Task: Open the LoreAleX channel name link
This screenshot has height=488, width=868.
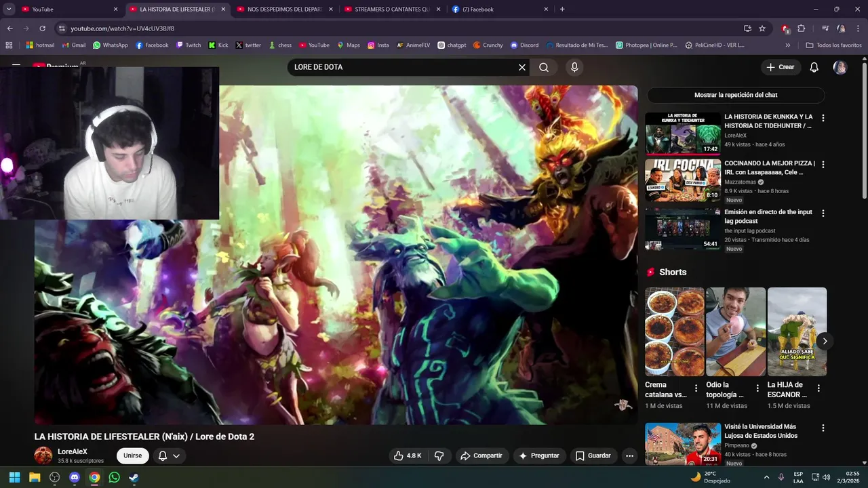Action: 73,451
